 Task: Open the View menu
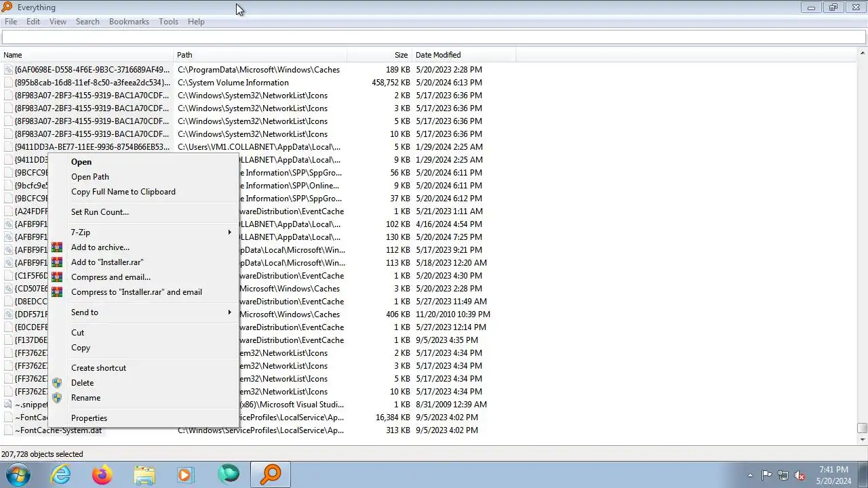(x=58, y=22)
